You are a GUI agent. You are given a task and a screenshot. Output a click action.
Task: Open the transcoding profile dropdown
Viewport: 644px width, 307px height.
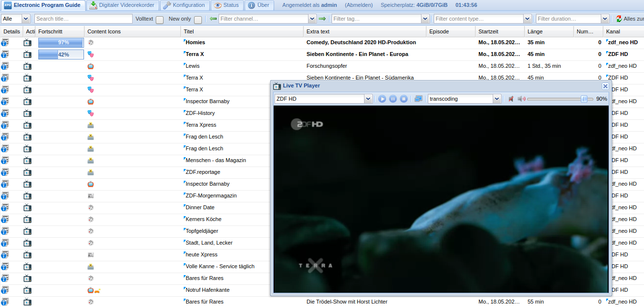(x=497, y=99)
